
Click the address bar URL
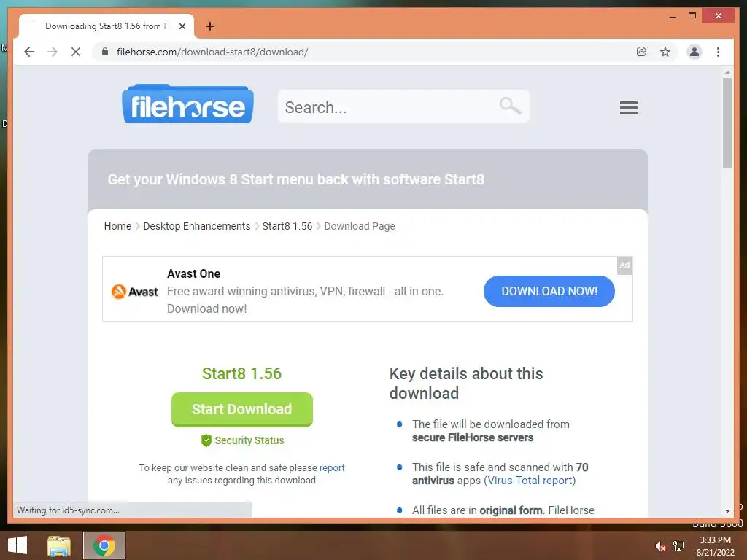(x=212, y=52)
